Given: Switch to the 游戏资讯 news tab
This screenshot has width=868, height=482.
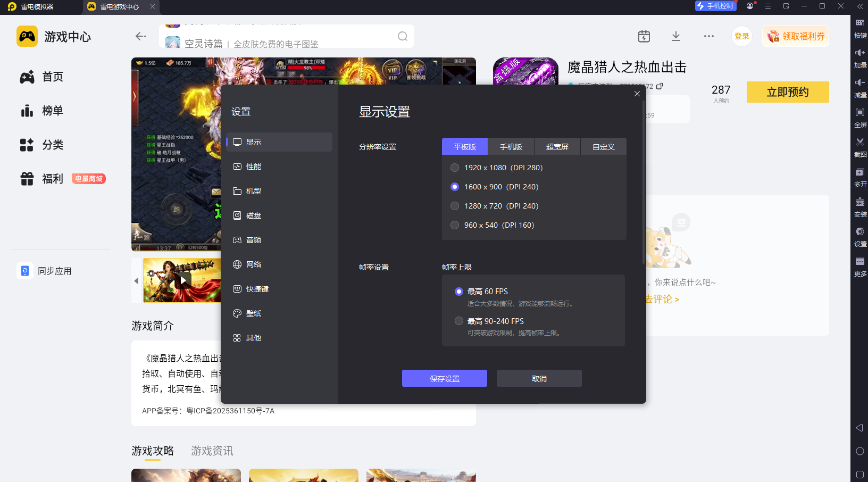Looking at the screenshot, I should [212, 451].
